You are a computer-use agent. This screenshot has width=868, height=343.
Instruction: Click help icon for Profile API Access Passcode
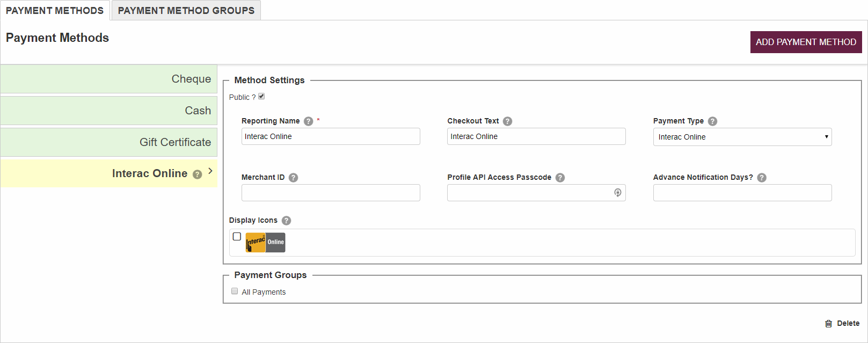click(560, 178)
